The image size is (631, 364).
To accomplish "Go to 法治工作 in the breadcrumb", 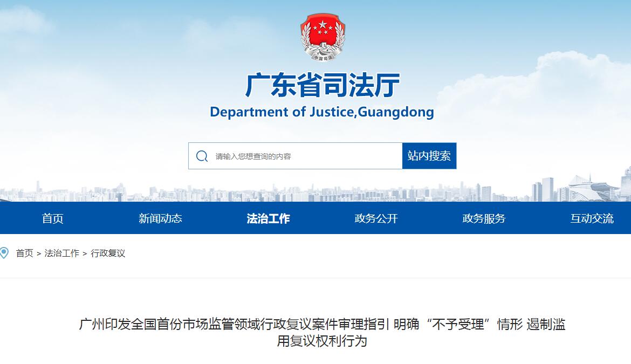I will point(62,253).
